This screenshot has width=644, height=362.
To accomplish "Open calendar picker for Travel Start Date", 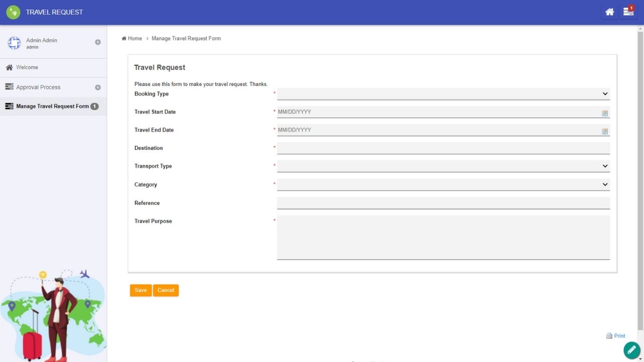I will pyautogui.click(x=605, y=113).
